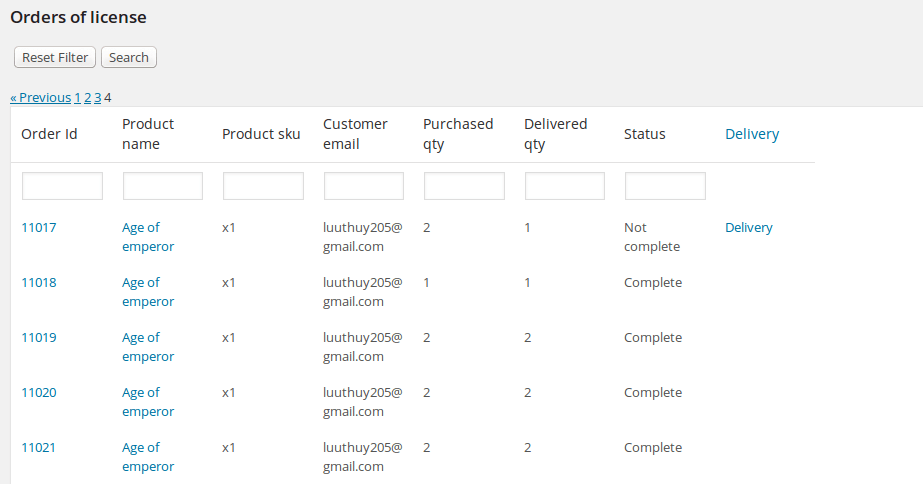Open order 11017 link
The height and width of the screenshot is (484, 923).
(39, 228)
